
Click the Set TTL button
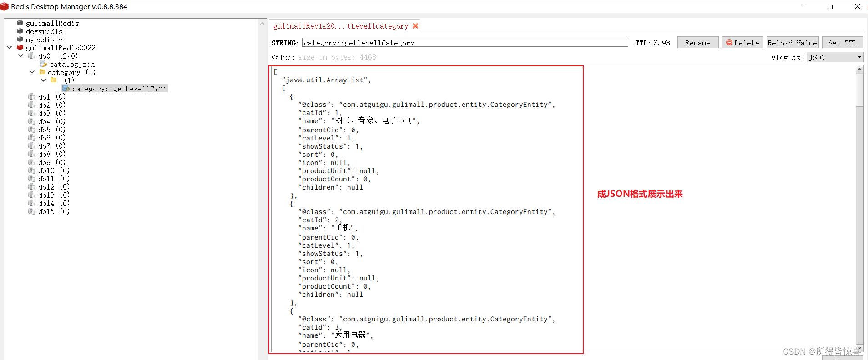[843, 43]
